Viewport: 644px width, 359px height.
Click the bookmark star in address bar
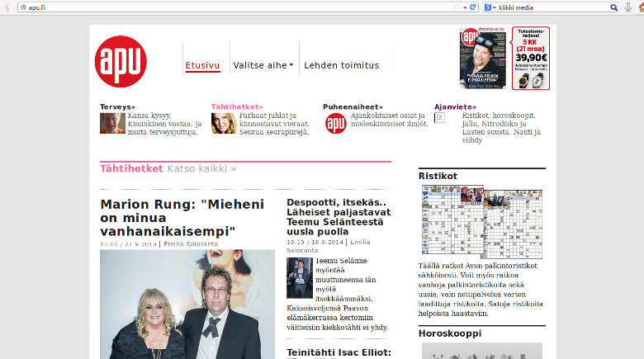(457, 7)
